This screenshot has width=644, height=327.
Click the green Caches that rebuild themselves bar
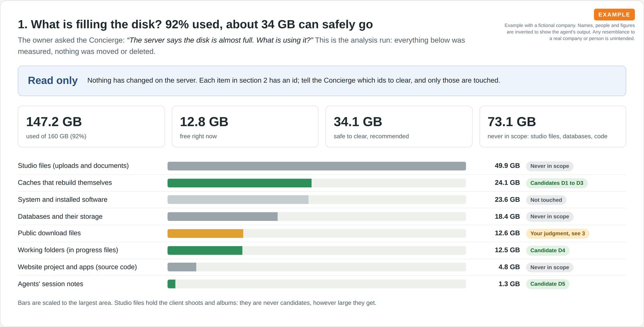tap(239, 183)
